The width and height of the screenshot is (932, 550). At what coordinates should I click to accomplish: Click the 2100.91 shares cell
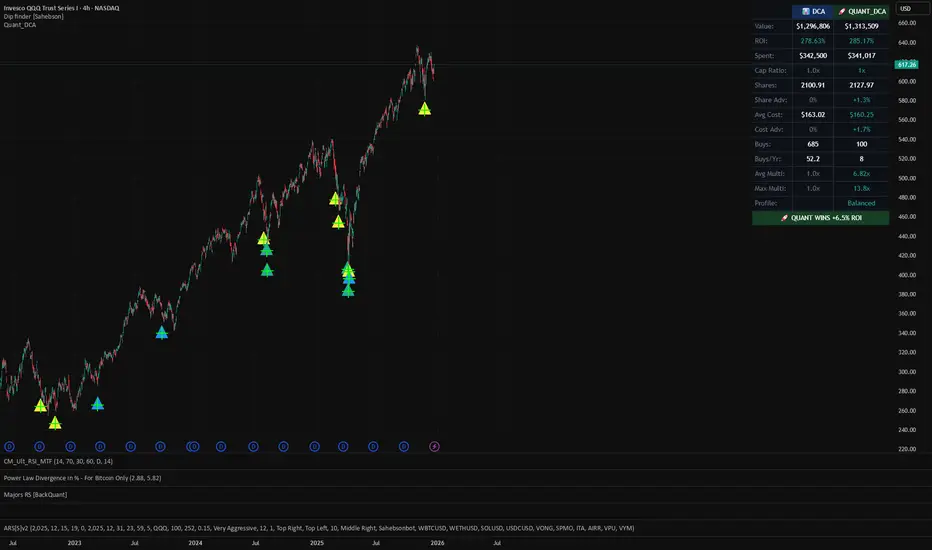pos(813,85)
